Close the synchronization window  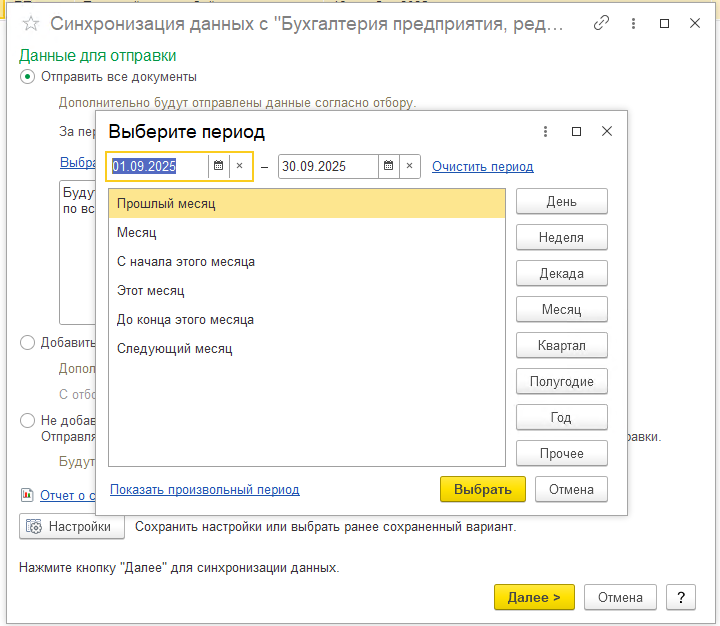point(695,23)
